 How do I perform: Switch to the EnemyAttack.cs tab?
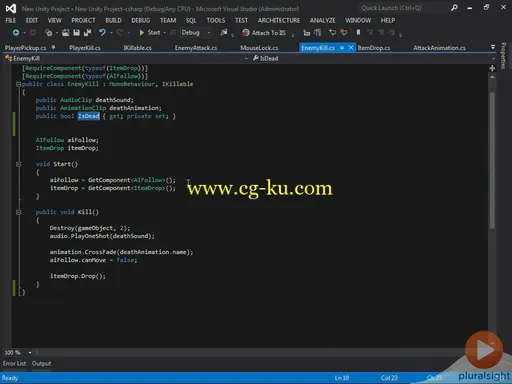click(x=196, y=48)
